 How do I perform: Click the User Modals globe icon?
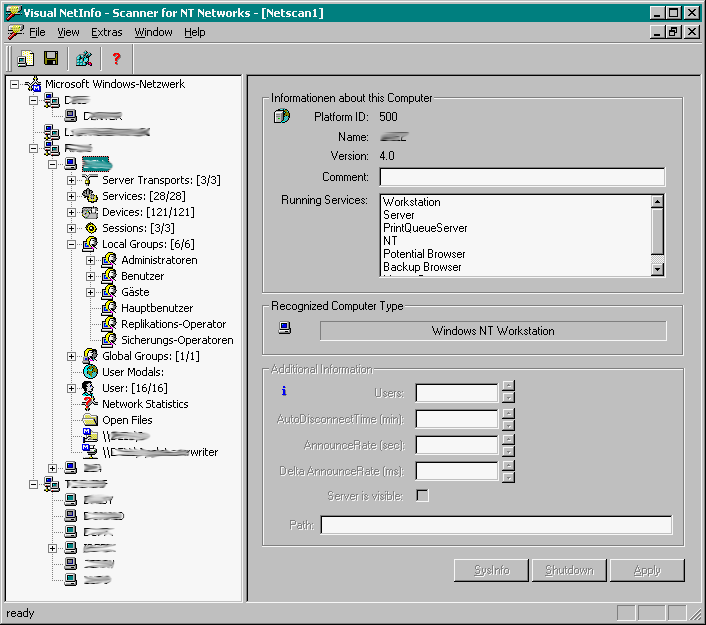pyautogui.click(x=89, y=372)
